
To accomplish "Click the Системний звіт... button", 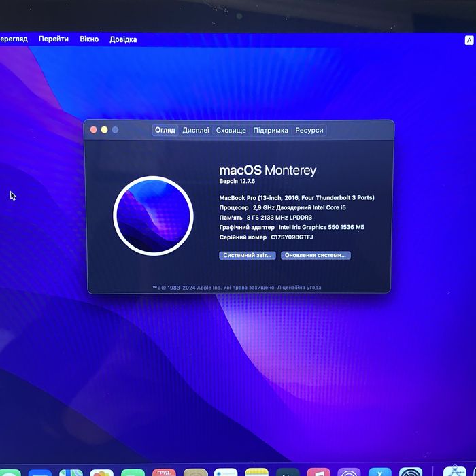I will pyautogui.click(x=247, y=255).
